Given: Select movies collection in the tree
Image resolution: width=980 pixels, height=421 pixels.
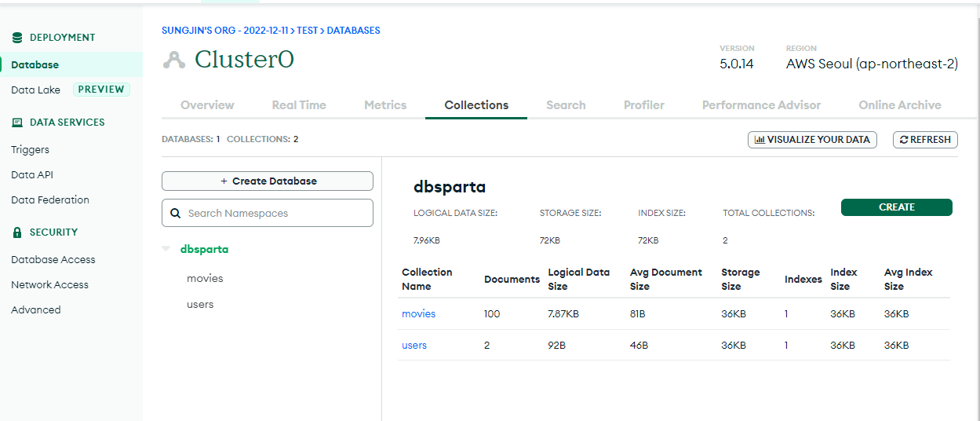Looking at the screenshot, I should 205,278.
